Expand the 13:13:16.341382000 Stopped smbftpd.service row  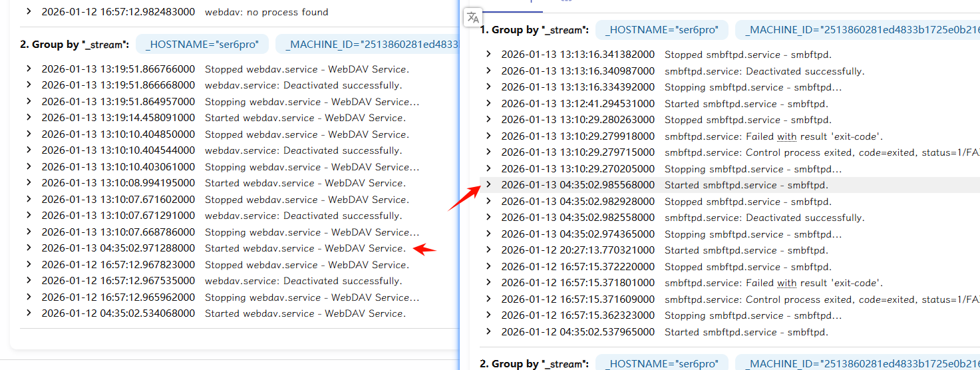coord(488,55)
